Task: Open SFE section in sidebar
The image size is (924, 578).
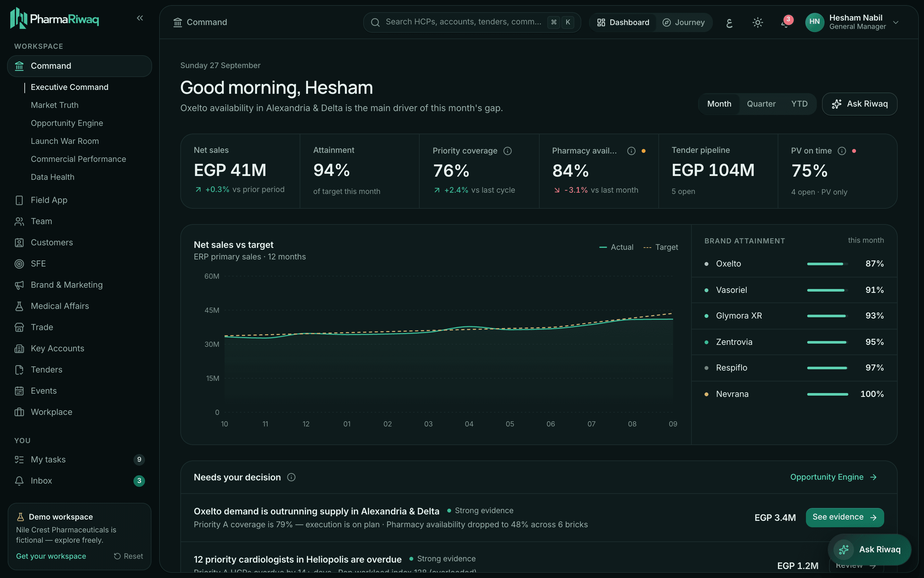Action: pos(80,264)
